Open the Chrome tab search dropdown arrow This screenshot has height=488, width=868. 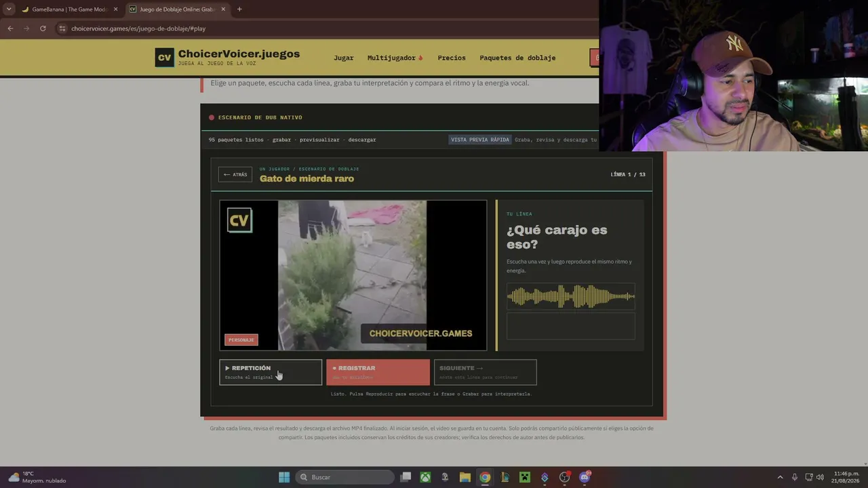coord(9,9)
